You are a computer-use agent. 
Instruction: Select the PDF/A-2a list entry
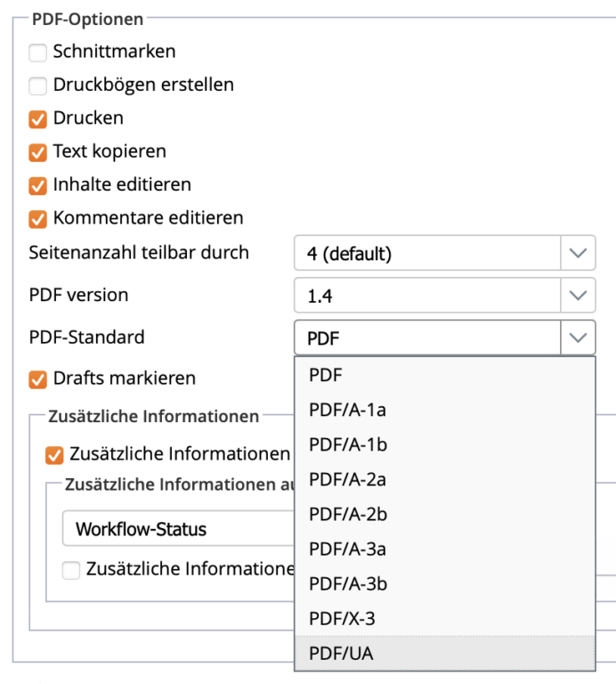coord(347,480)
